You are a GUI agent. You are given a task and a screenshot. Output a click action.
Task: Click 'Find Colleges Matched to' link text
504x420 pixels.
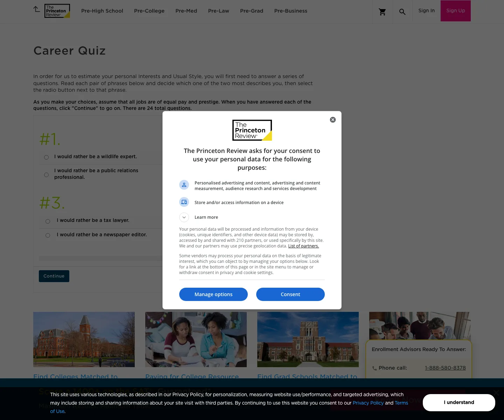coord(76,376)
